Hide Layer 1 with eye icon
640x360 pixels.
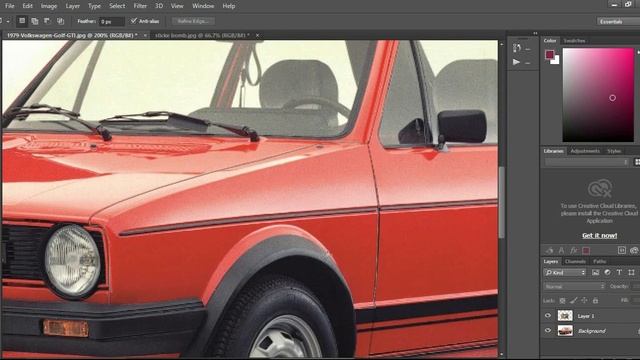tap(548, 316)
